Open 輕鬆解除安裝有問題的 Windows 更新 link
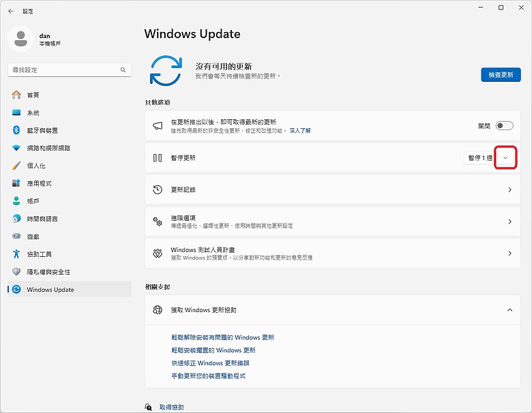Screen dimensions: 532x413 tap(222, 337)
